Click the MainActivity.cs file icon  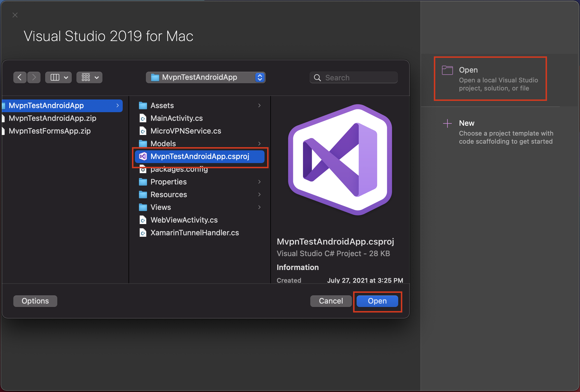[143, 118]
